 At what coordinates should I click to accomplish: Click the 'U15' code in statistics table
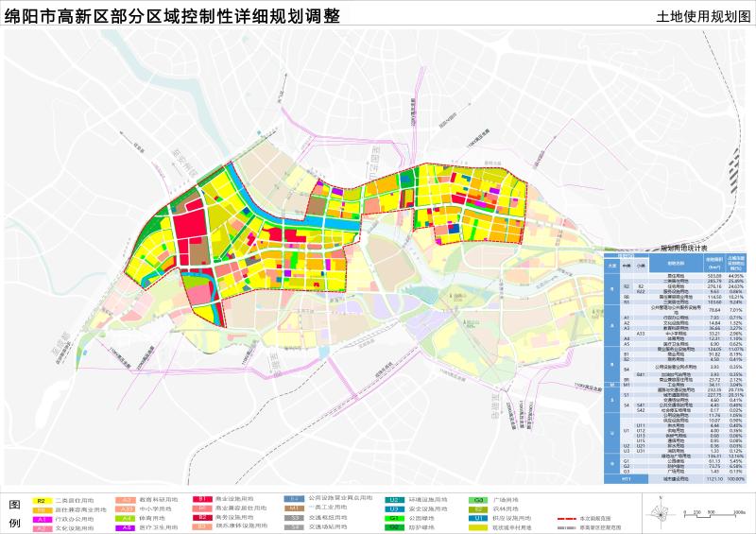point(641,440)
